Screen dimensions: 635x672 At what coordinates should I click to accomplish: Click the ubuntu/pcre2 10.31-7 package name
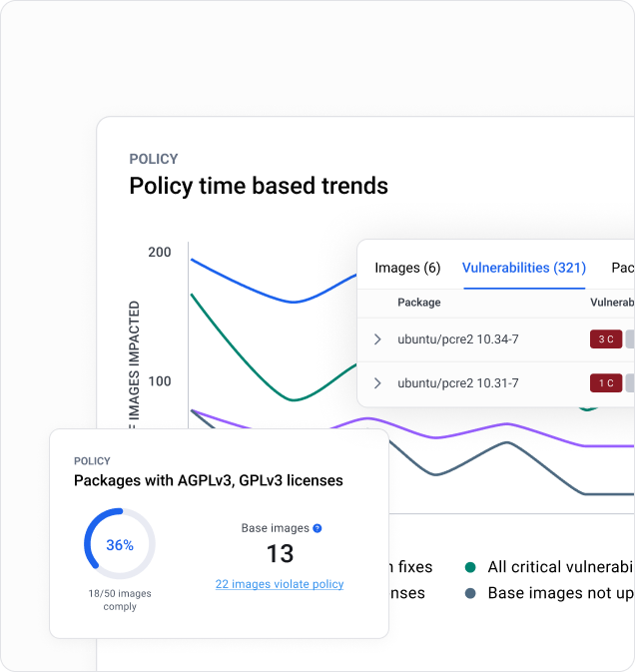(x=457, y=383)
